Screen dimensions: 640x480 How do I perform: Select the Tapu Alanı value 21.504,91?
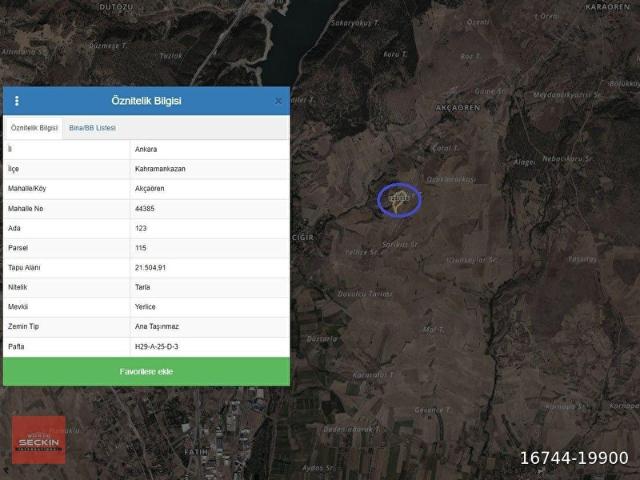pyautogui.click(x=151, y=268)
